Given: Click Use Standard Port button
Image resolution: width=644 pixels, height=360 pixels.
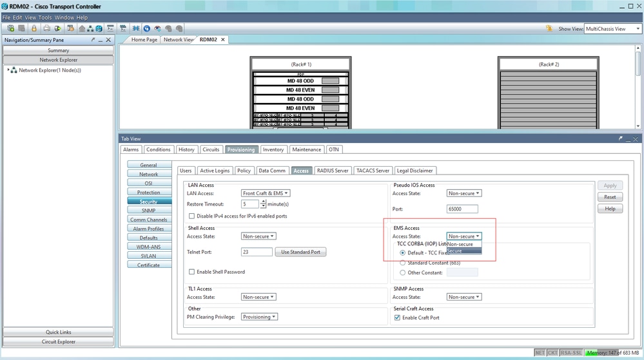Looking at the screenshot, I should [x=300, y=252].
